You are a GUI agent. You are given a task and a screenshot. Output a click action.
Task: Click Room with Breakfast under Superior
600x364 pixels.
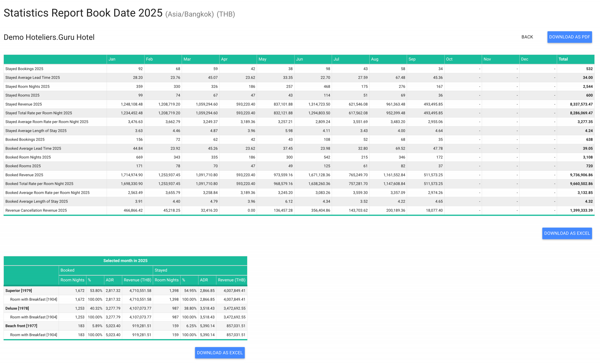coord(34,299)
